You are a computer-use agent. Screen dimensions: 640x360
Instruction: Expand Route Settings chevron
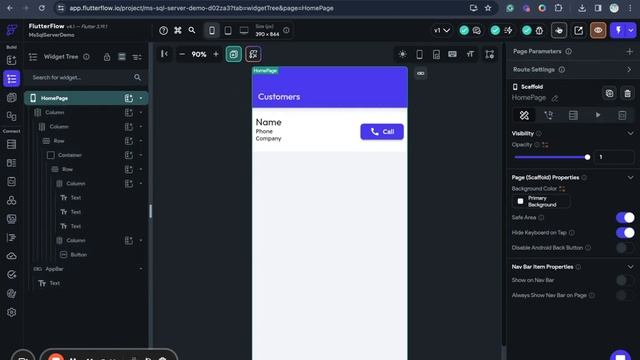point(629,70)
